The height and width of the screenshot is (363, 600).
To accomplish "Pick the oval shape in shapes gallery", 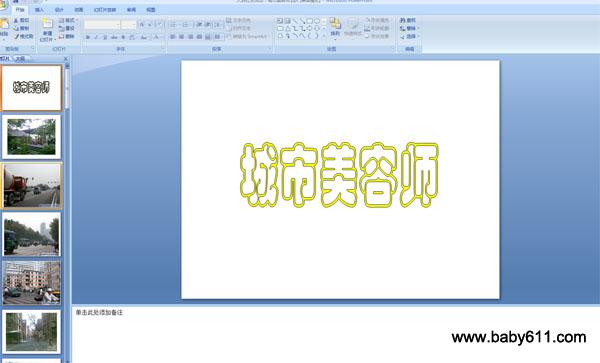I will 317,21.
